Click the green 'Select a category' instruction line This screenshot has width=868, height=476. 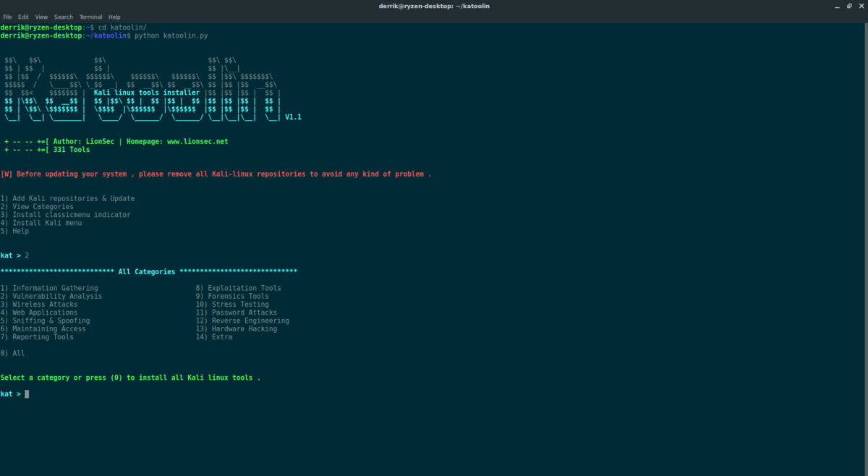pyautogui.click(x=130, y=378)
